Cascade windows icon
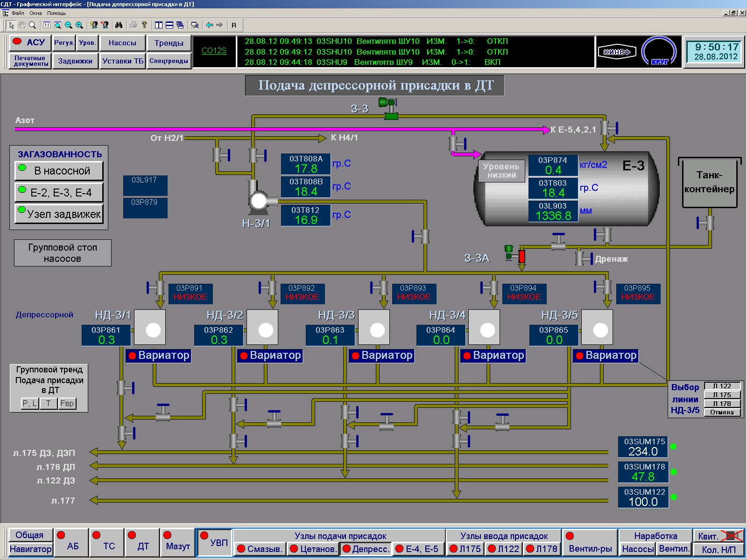 [x=180, y=25]
